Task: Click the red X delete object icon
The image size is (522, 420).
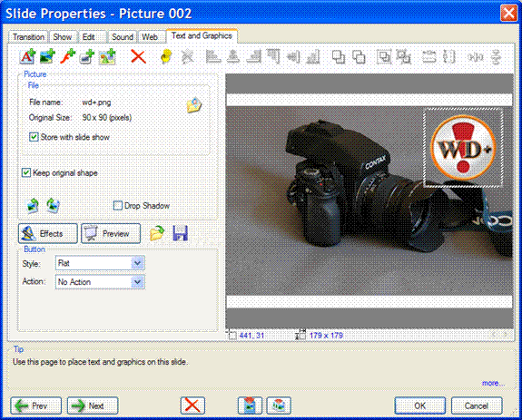Action: [138, 56]
